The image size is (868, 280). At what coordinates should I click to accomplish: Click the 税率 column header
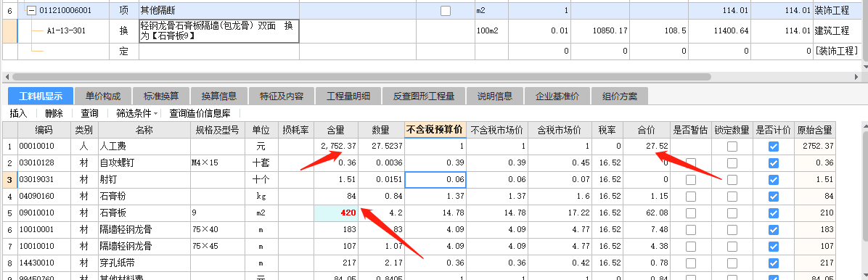pos(607,130)
